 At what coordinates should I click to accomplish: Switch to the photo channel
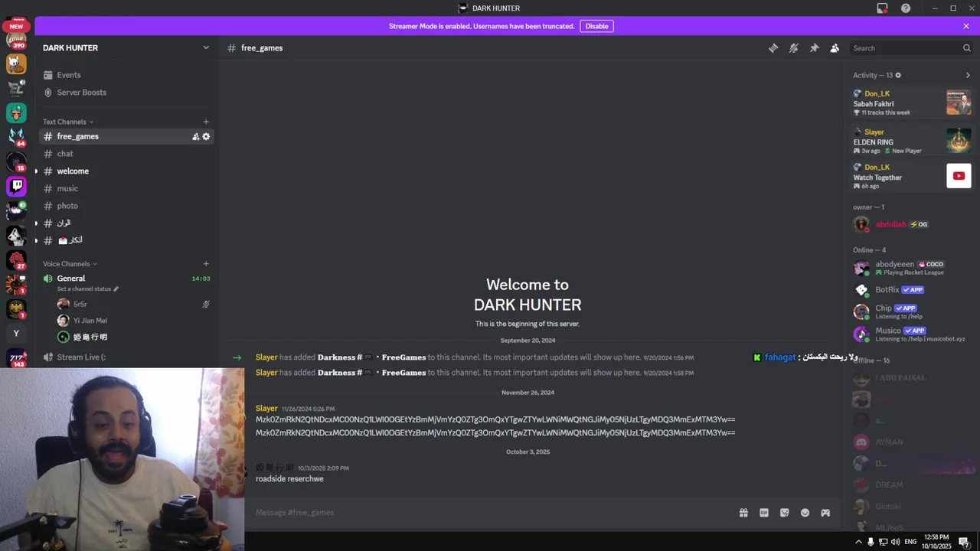tap(126, 206)
